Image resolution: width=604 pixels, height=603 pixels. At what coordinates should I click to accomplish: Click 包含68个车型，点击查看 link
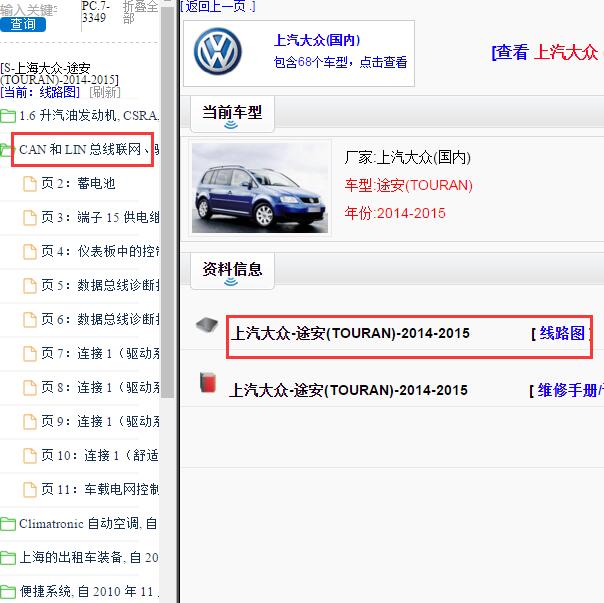pyautogui.click(x=340, y=62)
